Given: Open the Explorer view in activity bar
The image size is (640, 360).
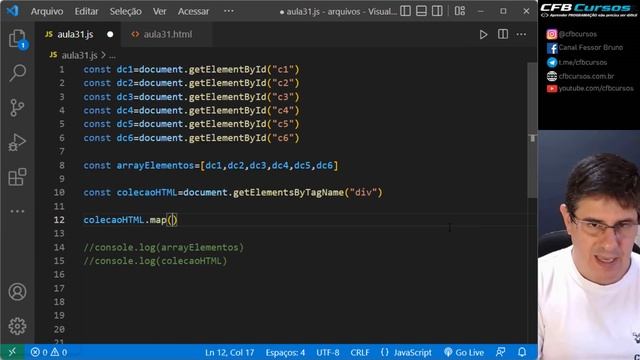Looking at the screenshot, I should [x=17, y=39].
